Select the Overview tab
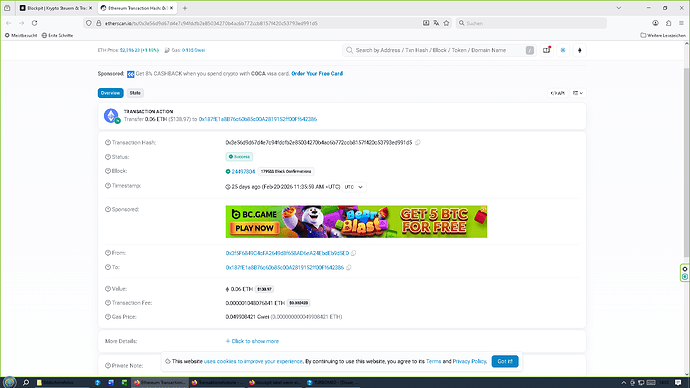This screenshot has height=388, width=690. click(x=110, y=93)
